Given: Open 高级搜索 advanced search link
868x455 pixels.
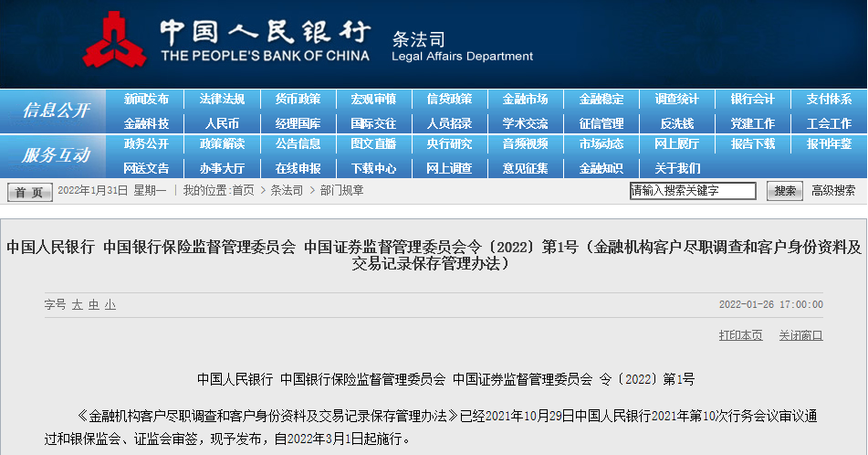Looking at the screenshot, I should coord(833,191).
